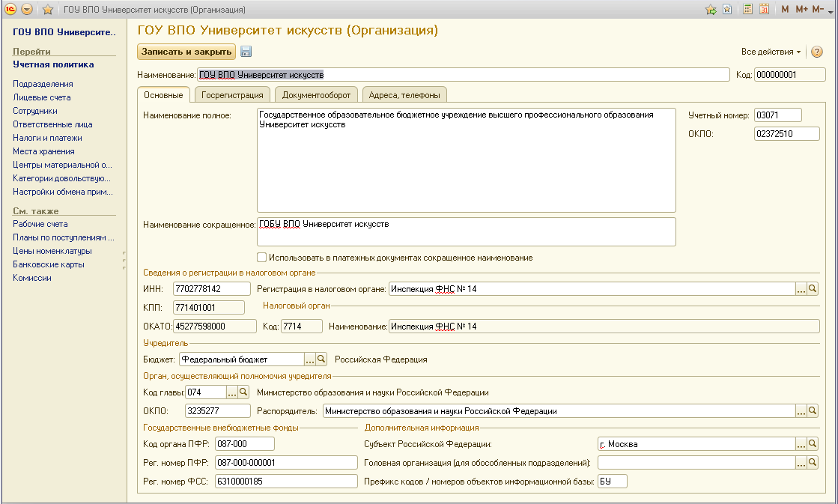The height and width of the screenshot is (504, 838).
Task: Go to Учетная политика in the sidebar
Action: point(53,64)
